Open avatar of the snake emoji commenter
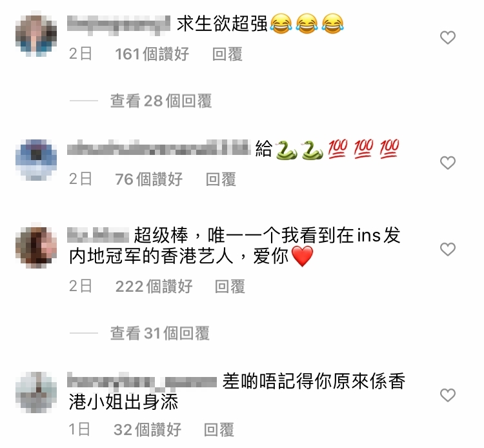Screen dimensions: 484x448 [x=36, y=159]
